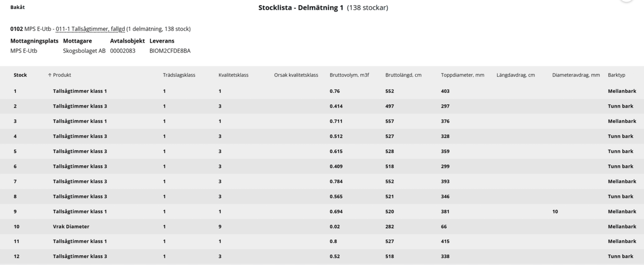Sort by the Barktyp column header
Screen dimensions: 644x265
coord(617,75)
